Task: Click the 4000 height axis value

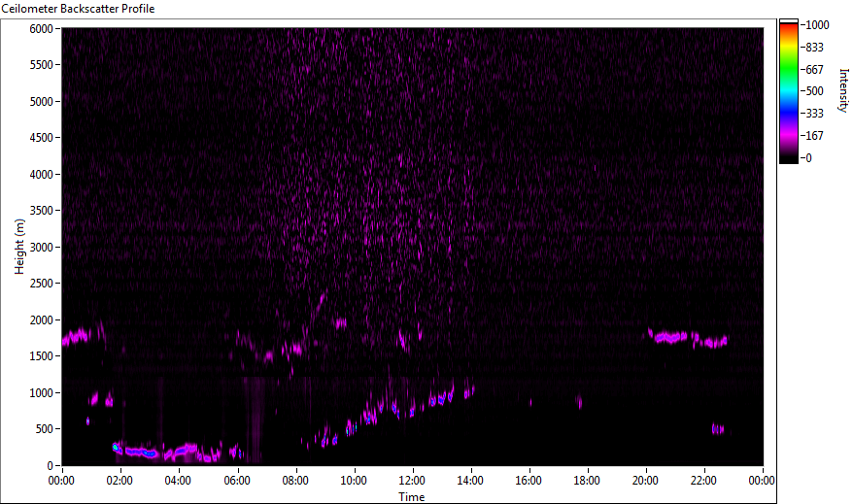Action: pyautogui.click(x=42, y=175)
